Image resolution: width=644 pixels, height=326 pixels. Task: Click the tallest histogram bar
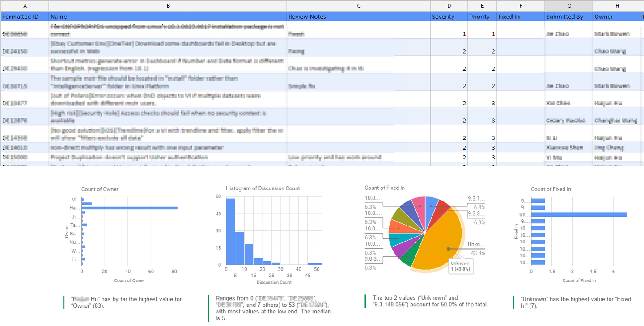(230, 231)
